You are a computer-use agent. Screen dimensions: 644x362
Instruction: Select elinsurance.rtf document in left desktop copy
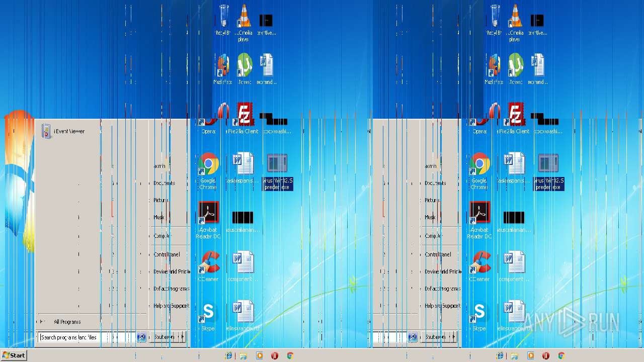click(244, 316)
